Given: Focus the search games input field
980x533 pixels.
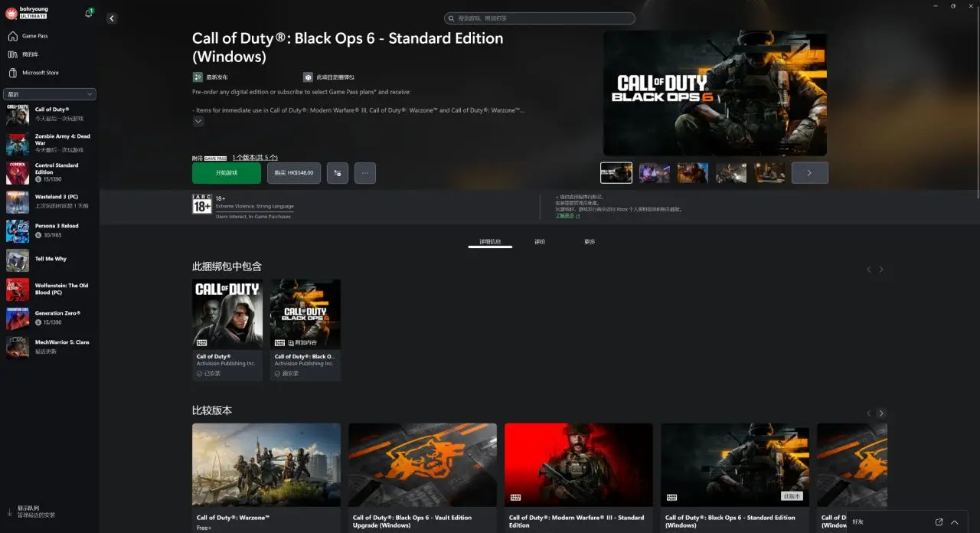Looking at the screenshot, I should coord(540,18).
